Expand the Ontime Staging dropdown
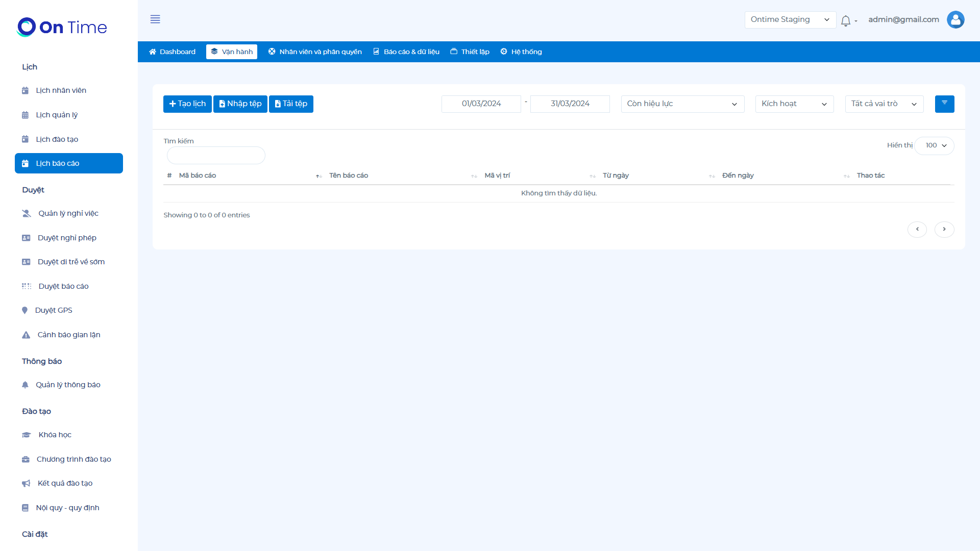The width and height of the screenshot is (980, 551). [790, 20]
